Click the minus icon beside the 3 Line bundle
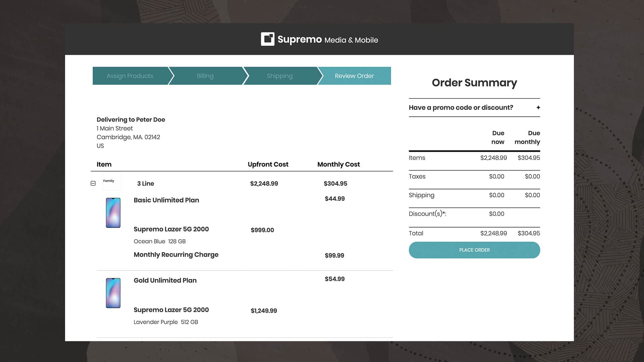The height and width of the screenshot is (362, 644). tap(93, 183)
